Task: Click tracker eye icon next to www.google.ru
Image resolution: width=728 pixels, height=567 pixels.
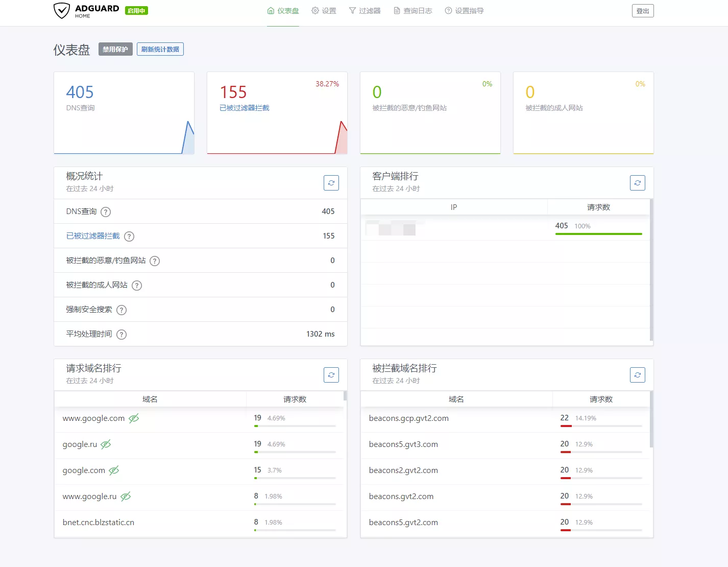Action: (x=126, y=497)
